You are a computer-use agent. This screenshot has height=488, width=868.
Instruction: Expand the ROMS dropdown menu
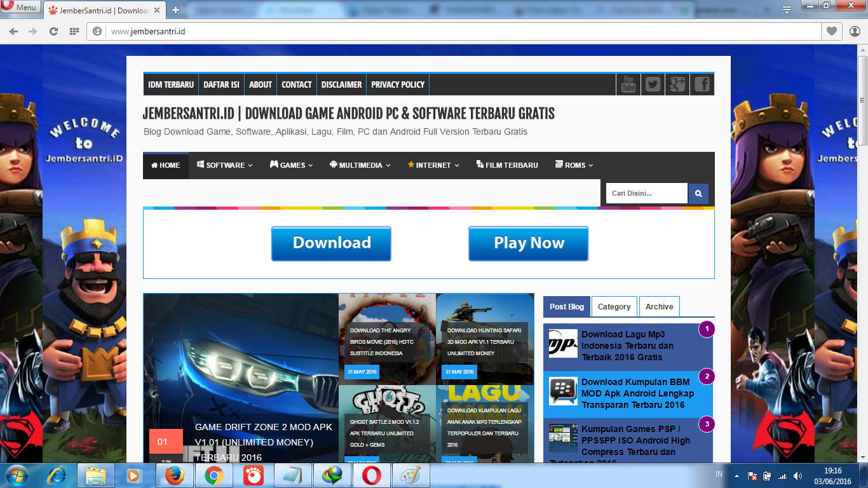pos(574,165)
